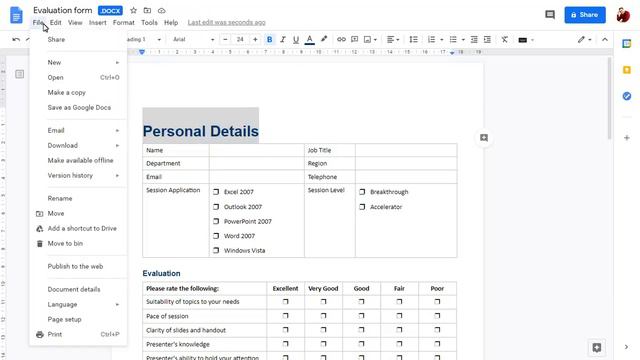
Task: Open the Edit menu
Action: point(56,22)
